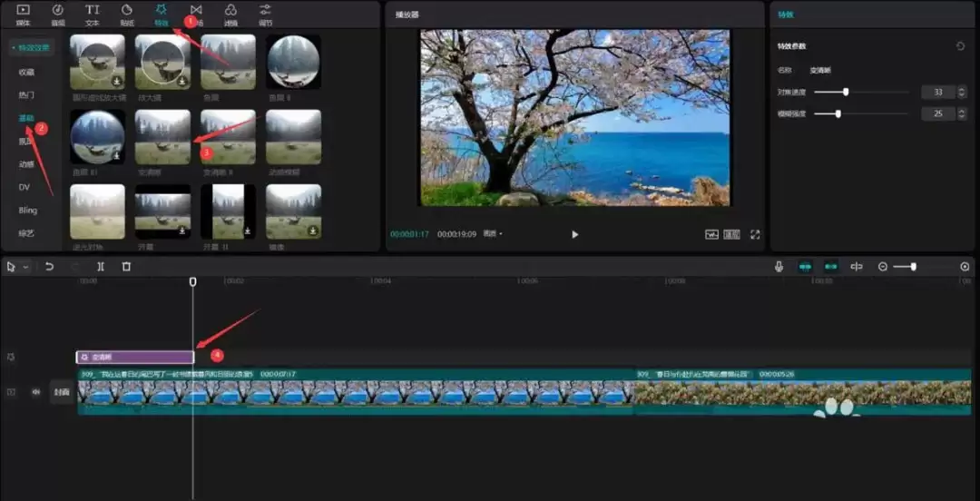The width and height of the screenshot is (980, 501).
Task: Click the undo arrow in timeline toolbar
Action: tap(49, 267)
